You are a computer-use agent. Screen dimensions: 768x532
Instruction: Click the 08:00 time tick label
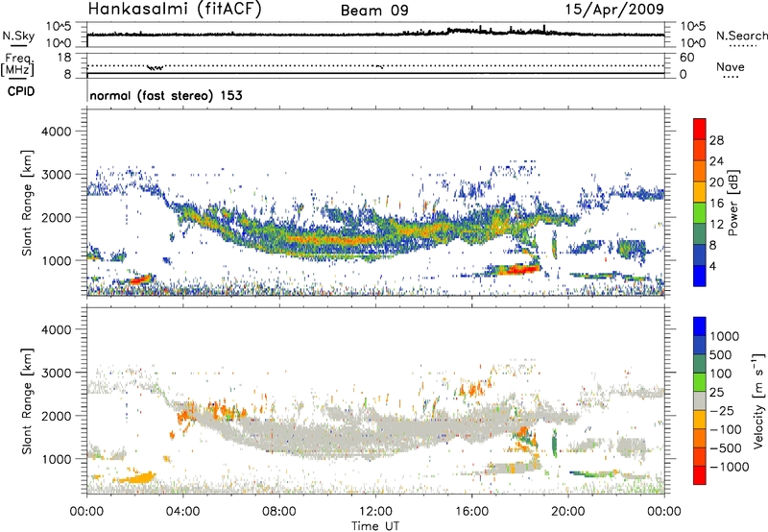[x=279, y=512]
